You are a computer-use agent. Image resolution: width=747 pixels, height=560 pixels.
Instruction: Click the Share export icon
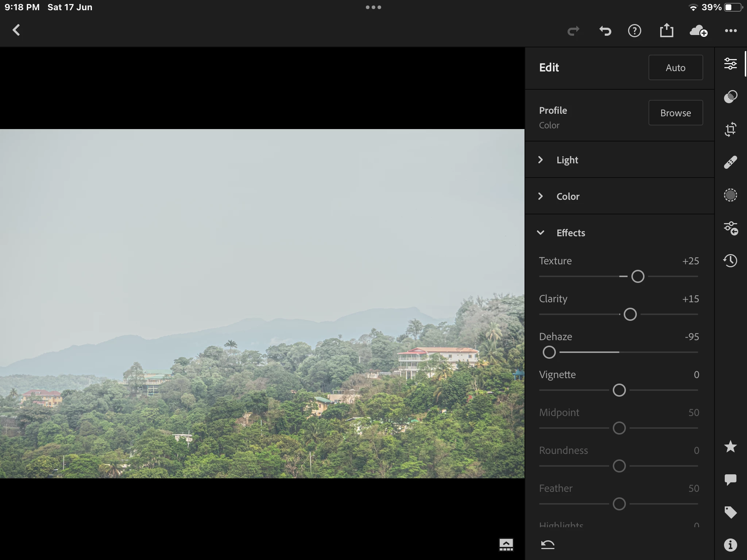click(x=666, y=31)
